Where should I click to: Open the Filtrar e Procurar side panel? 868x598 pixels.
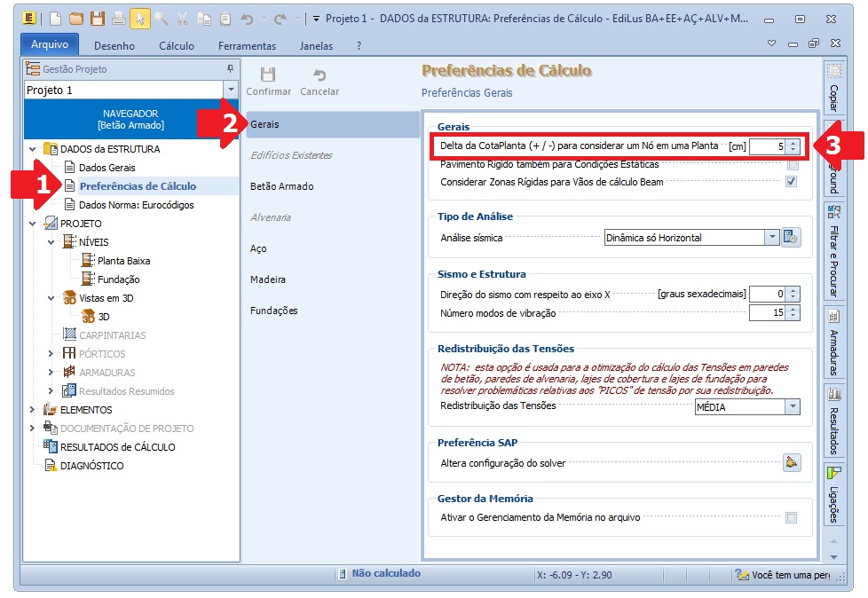pos(833,252)
